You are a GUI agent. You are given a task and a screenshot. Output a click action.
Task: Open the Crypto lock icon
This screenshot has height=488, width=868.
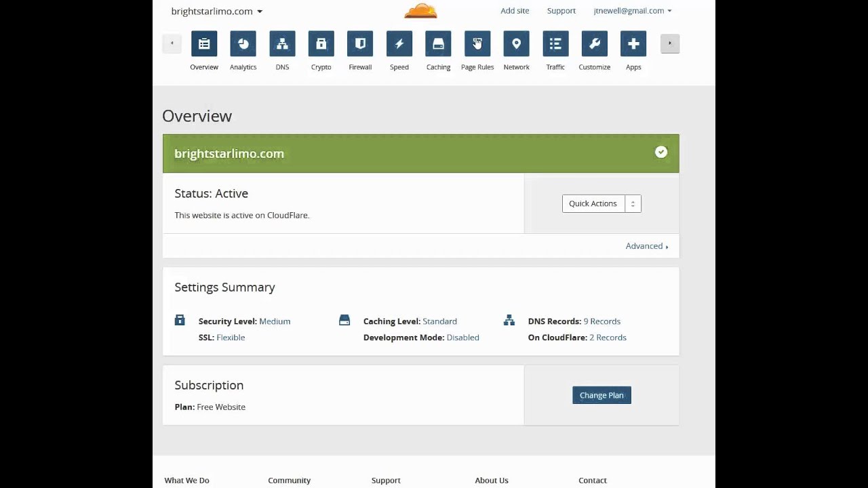(x=321, y=43)
